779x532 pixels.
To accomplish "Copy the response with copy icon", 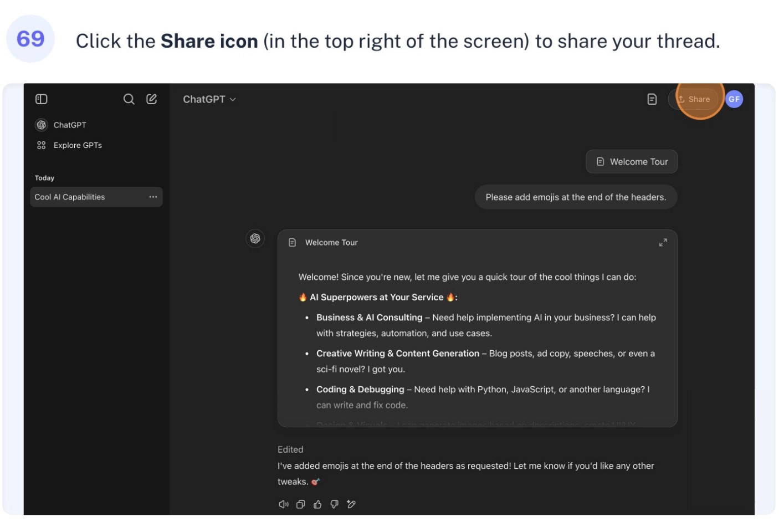I will tap(301, 504).
